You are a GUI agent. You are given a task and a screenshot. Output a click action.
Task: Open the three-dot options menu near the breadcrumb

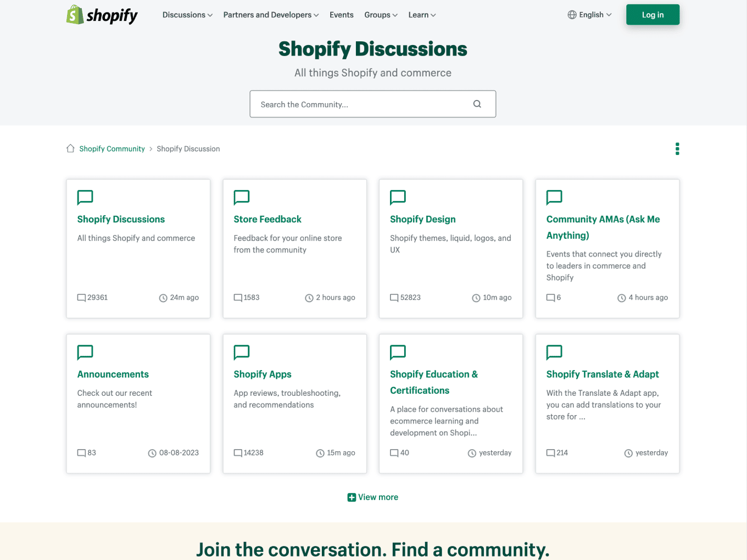tap(677, 148)
